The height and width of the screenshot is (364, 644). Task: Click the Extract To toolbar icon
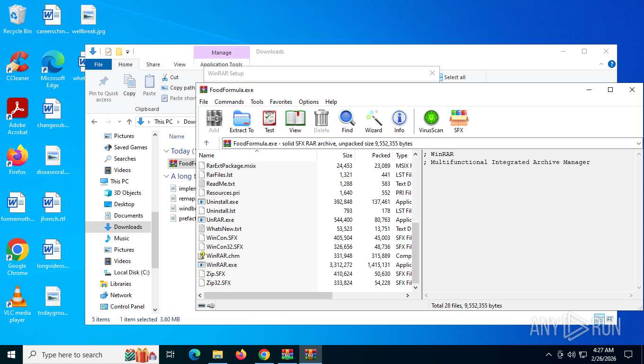point(241,121)
